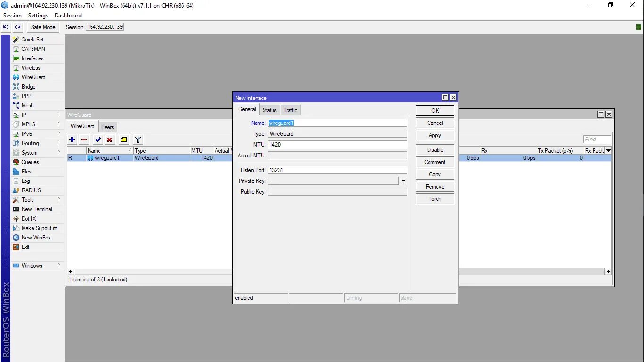Click the Disable button
The width and height of the screenshot is (644, 362).
(x=435, y=150)
